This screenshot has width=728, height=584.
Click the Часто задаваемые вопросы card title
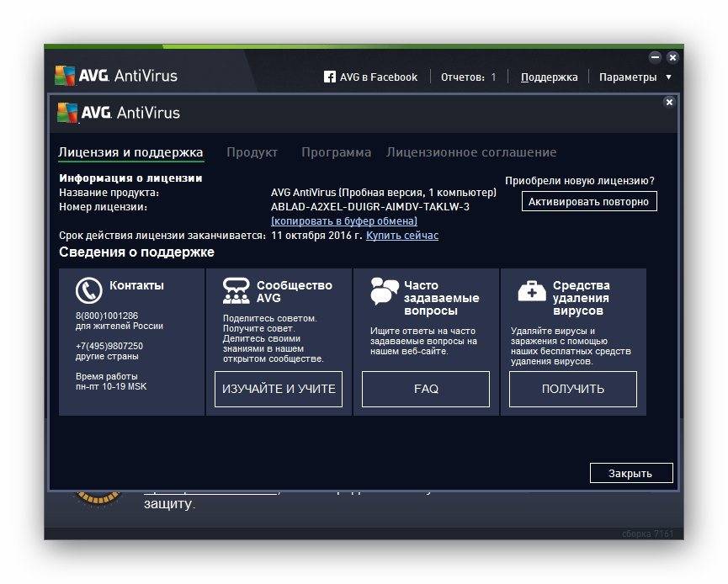442,298
